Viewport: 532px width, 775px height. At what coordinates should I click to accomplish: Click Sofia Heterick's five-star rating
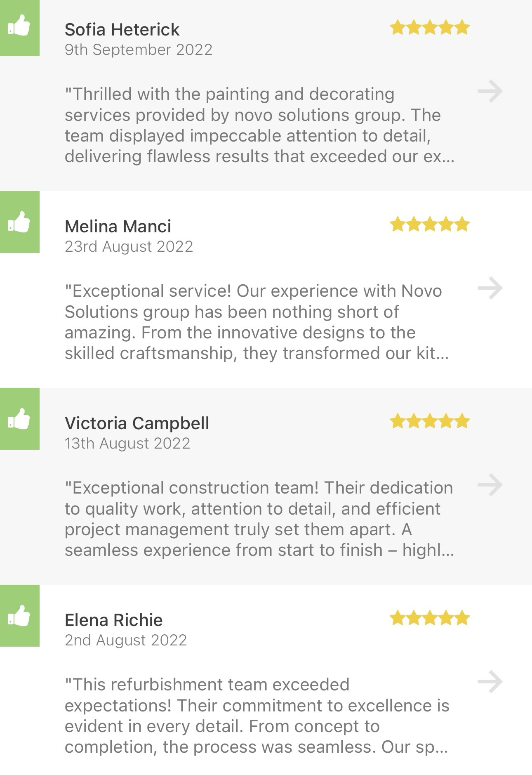[x=429, y=28]
